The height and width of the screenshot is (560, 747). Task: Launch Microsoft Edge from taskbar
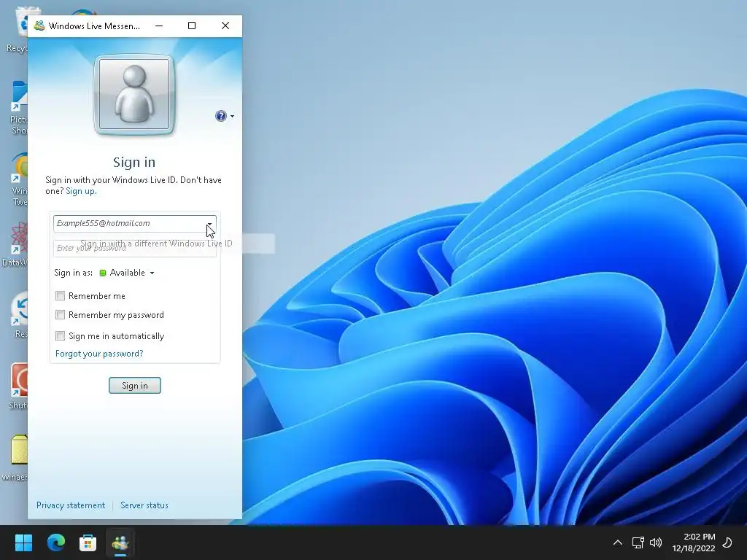point(55,542)
